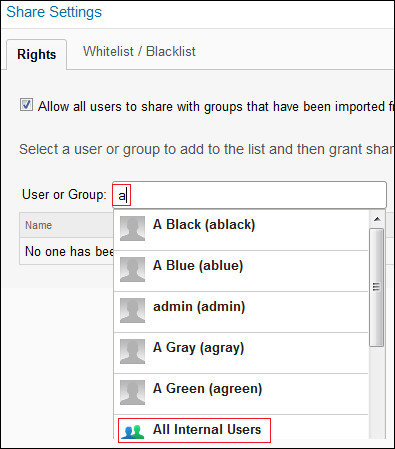Click the avatar icon next to admin
This screenshot has height=449, width=395.
tap(132, 310)
